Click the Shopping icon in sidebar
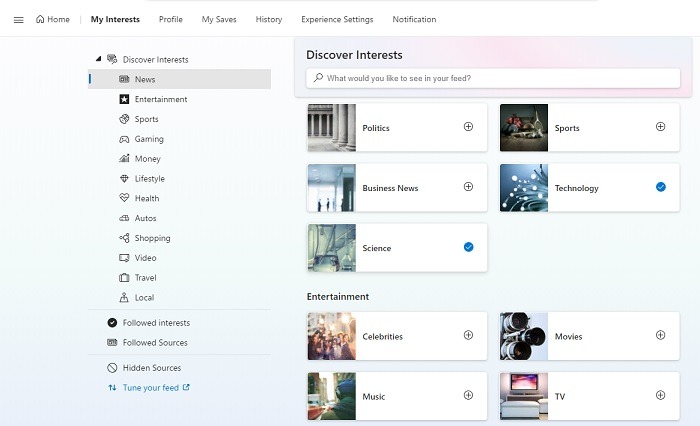Image resolution: width=700 pixels, height=426 pixels. 124,238
